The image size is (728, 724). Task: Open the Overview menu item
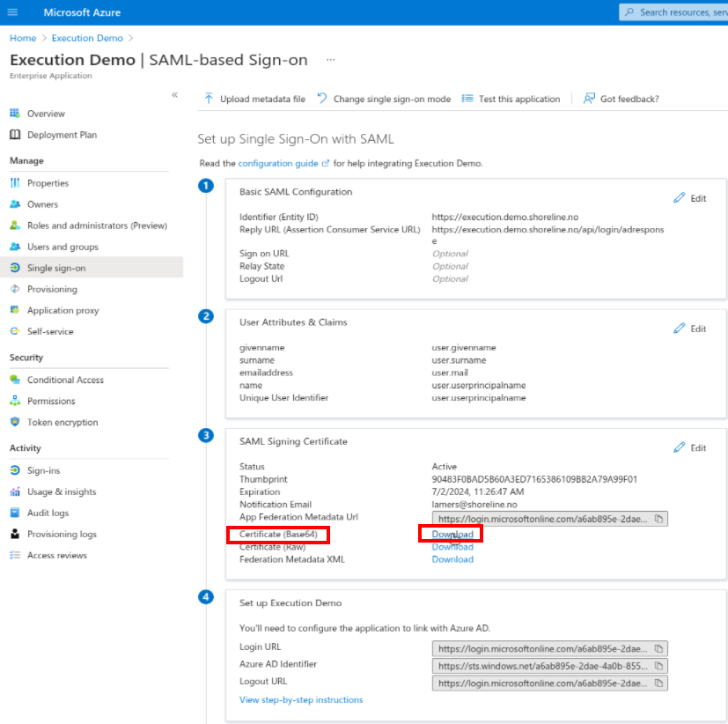click(x=46, y=114)
